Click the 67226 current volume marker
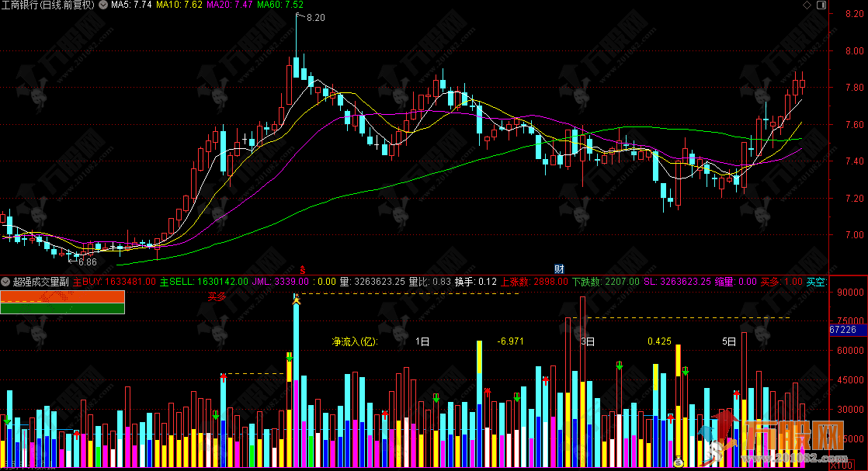The height and width of the screenshot is (471, 868). click(x=847, y=330)
